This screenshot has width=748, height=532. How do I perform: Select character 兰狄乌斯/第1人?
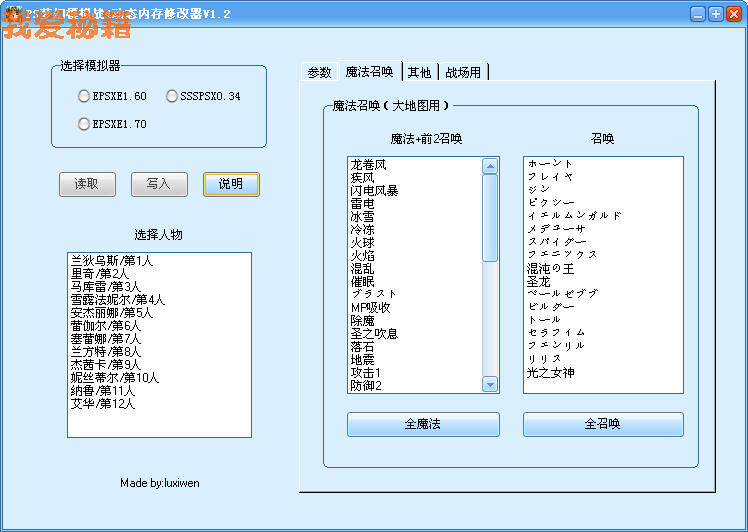[112, 261]
